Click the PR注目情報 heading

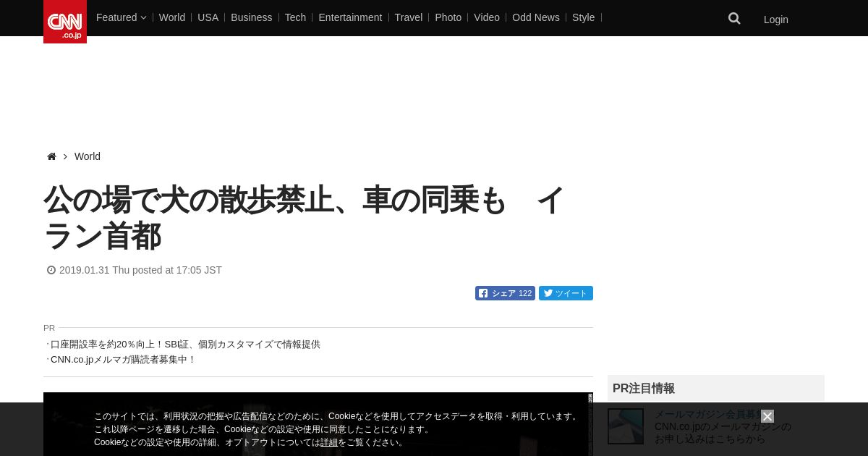click(x=644, y=389)
